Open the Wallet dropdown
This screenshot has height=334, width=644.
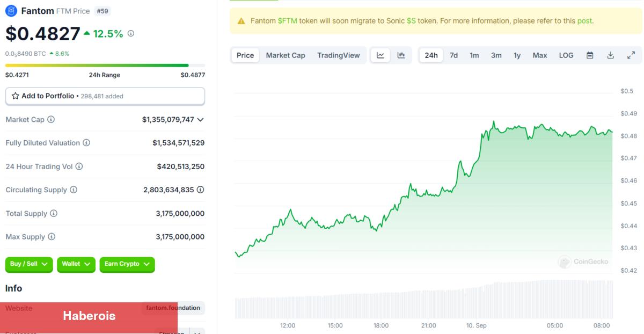pos(76,264)
